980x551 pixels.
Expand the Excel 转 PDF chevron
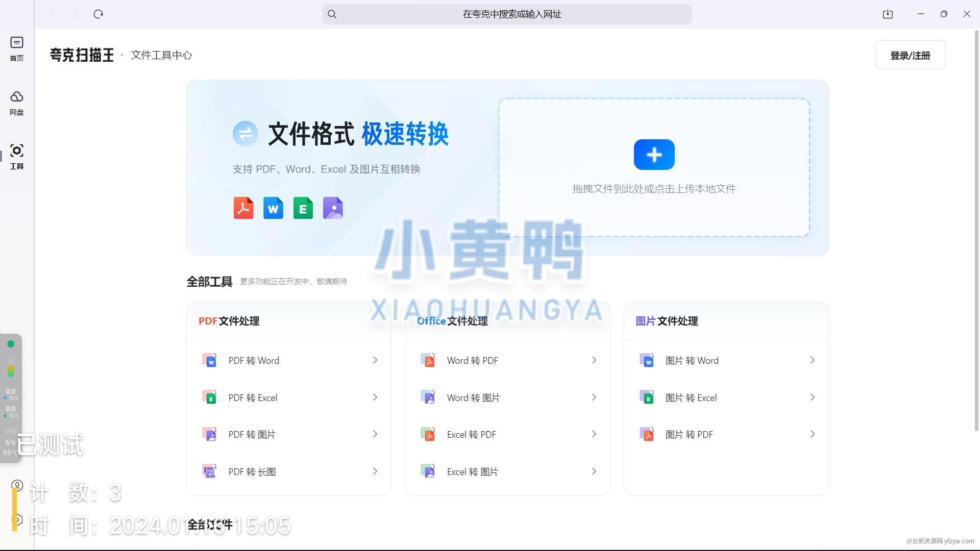point(594,434)
